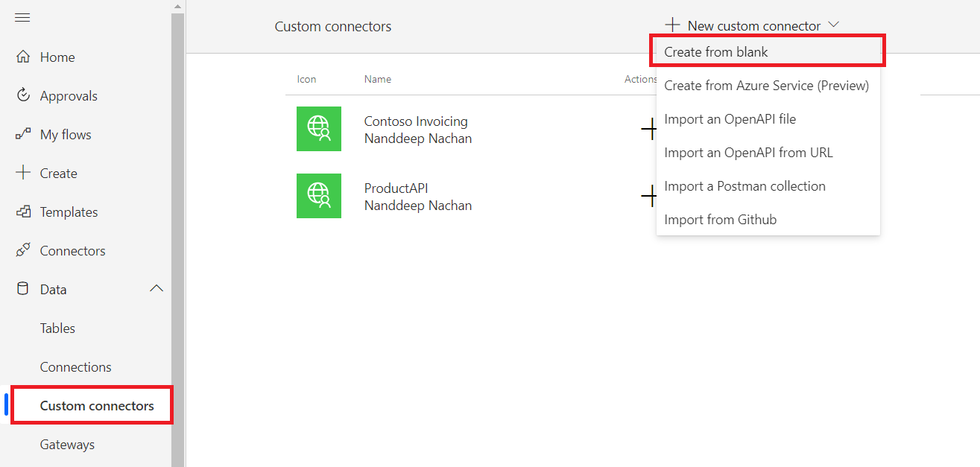This screenshot has height=467, width=980.
Task: Click the plus action for Contoso Invoicing
Action: coord(649,130)
